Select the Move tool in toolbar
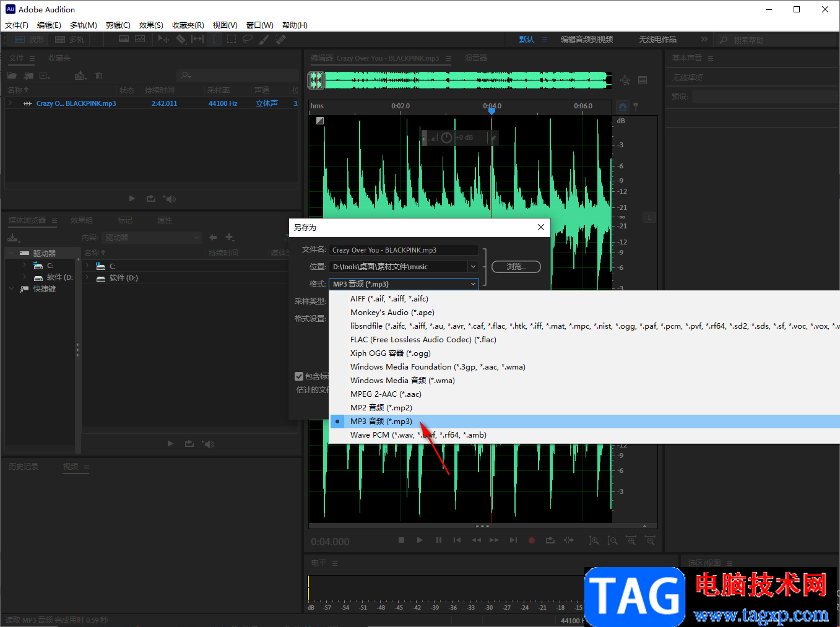840x627 pixels. [163, 39]
